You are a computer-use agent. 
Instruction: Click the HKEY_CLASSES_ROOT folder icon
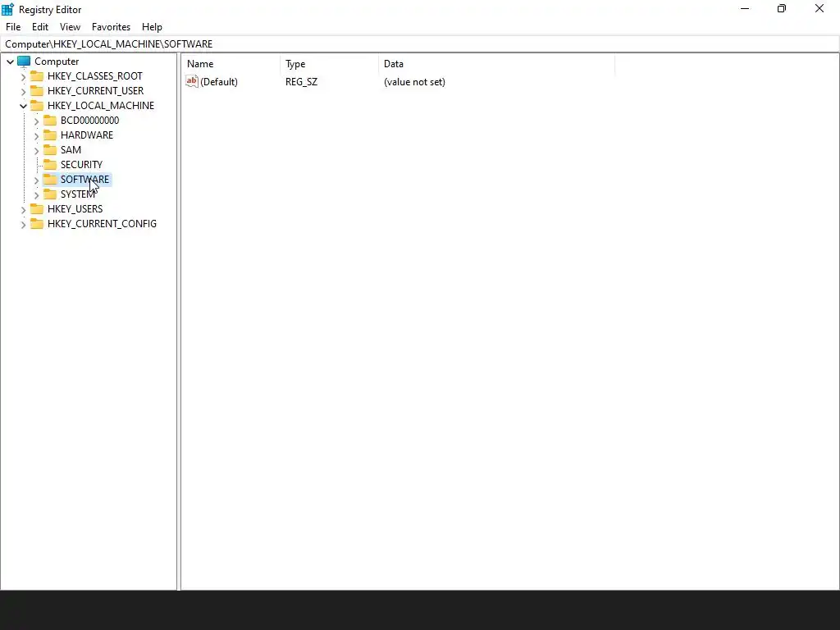(x=37, y=76)
